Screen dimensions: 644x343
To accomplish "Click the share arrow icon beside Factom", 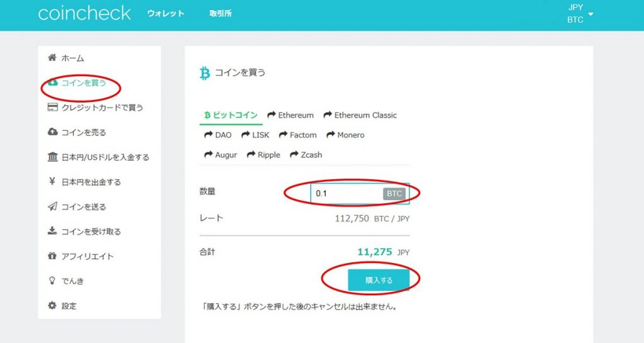I will (283, 134).
